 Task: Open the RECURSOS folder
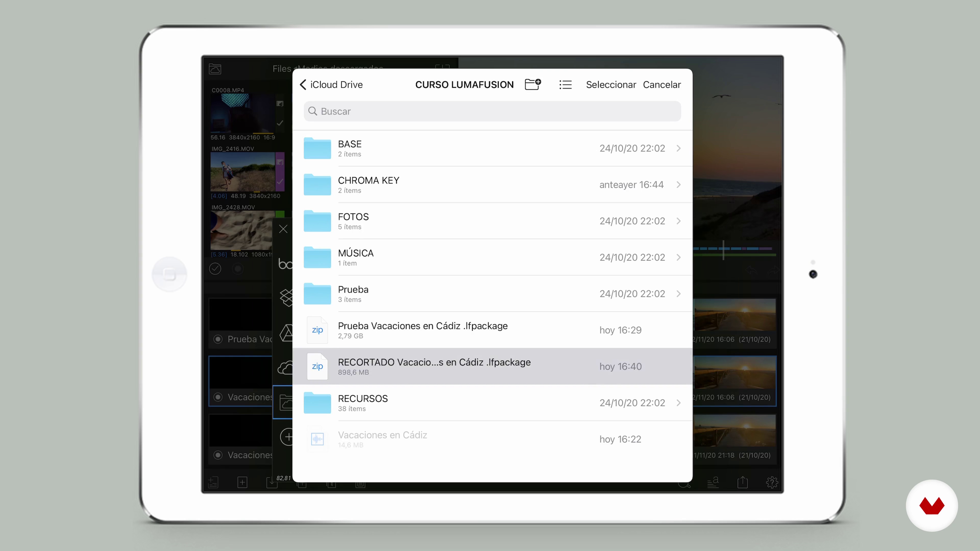tap(492, 403)
